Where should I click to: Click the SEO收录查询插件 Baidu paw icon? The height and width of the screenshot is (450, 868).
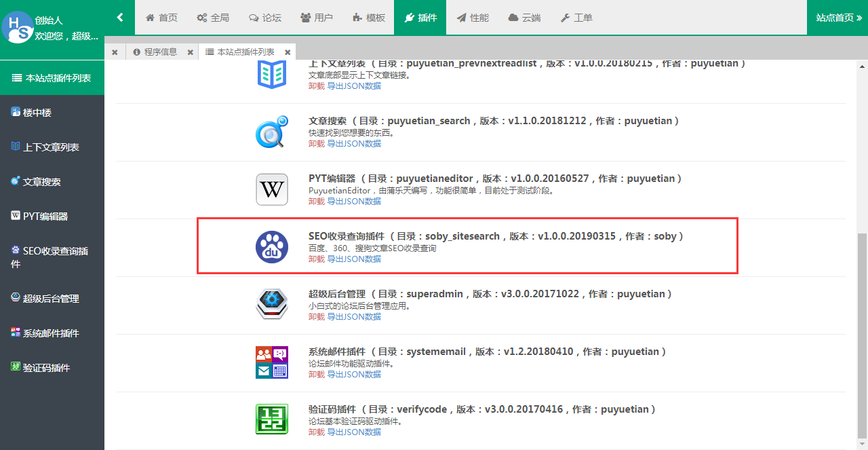click(272, 248)
